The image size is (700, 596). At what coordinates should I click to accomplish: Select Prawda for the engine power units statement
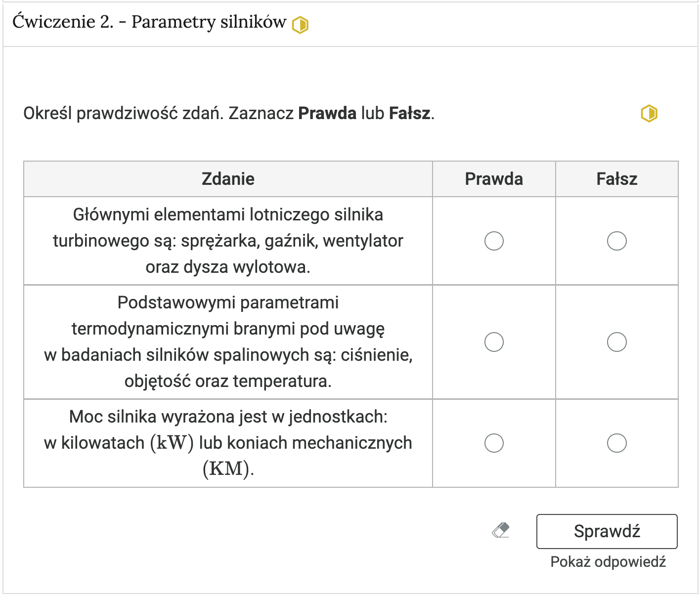[494, 443]
